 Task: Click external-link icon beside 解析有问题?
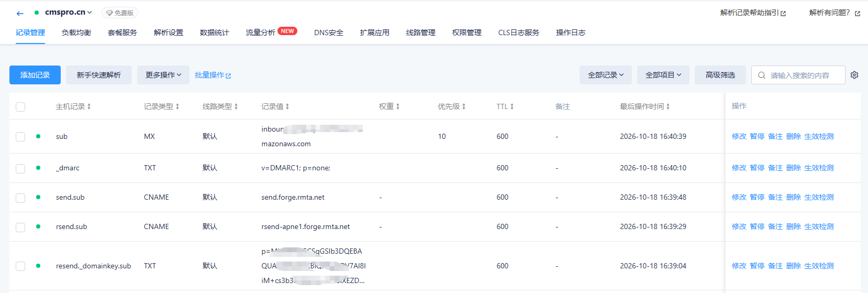tap(858, 13)
